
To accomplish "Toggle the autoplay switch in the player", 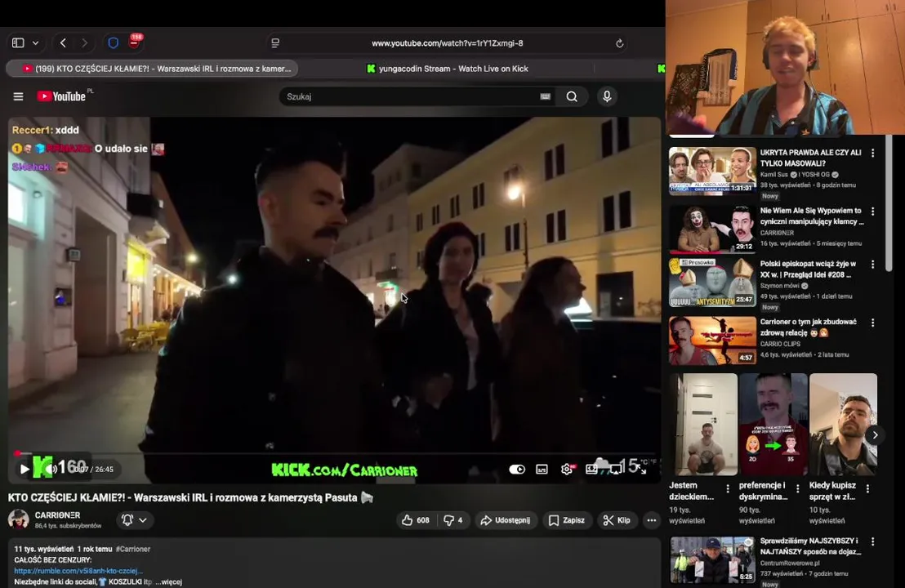I will pyautogui.click(x=517, y=469).
